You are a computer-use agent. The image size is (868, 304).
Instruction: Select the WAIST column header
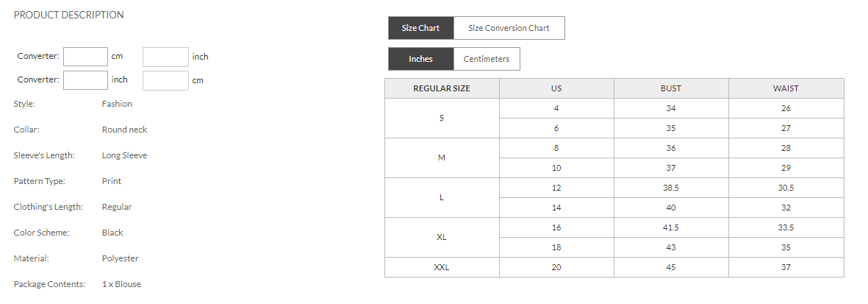tap(786, 88)
